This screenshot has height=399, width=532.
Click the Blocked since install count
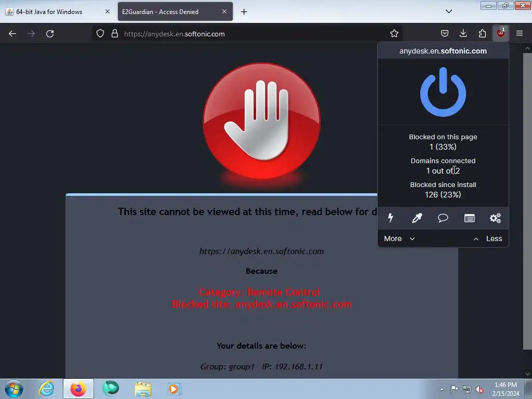click(x=443, y=194)
